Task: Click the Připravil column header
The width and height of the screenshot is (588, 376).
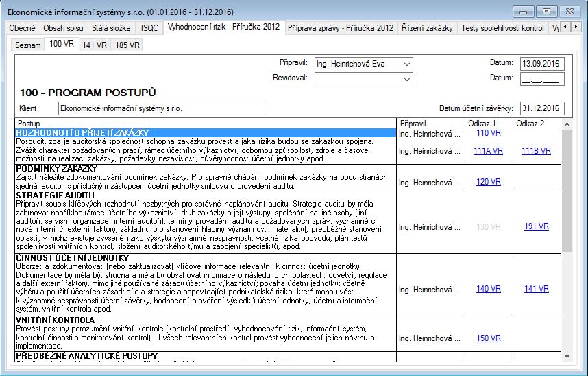Action: 430,124
